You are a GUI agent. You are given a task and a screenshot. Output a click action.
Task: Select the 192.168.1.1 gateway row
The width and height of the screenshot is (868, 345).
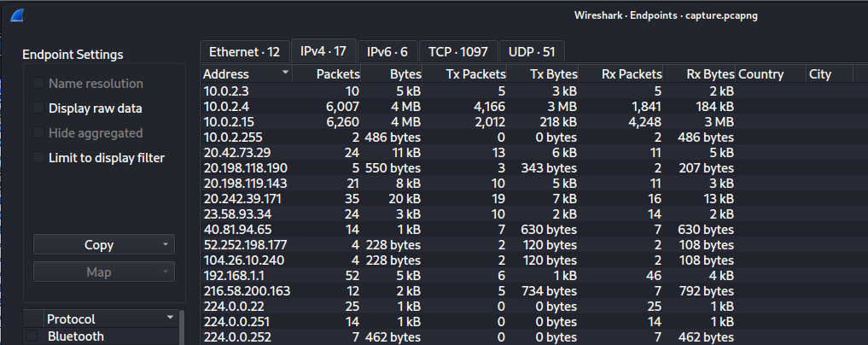534,275
